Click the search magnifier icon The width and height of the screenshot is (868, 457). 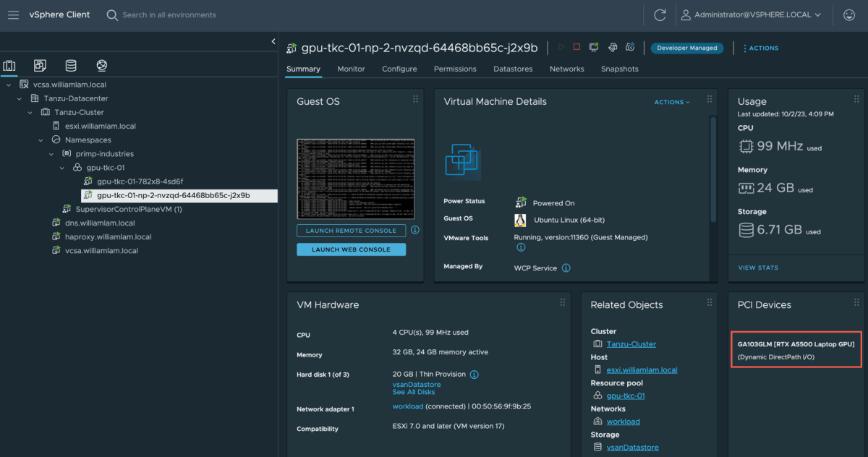point(112,14)
